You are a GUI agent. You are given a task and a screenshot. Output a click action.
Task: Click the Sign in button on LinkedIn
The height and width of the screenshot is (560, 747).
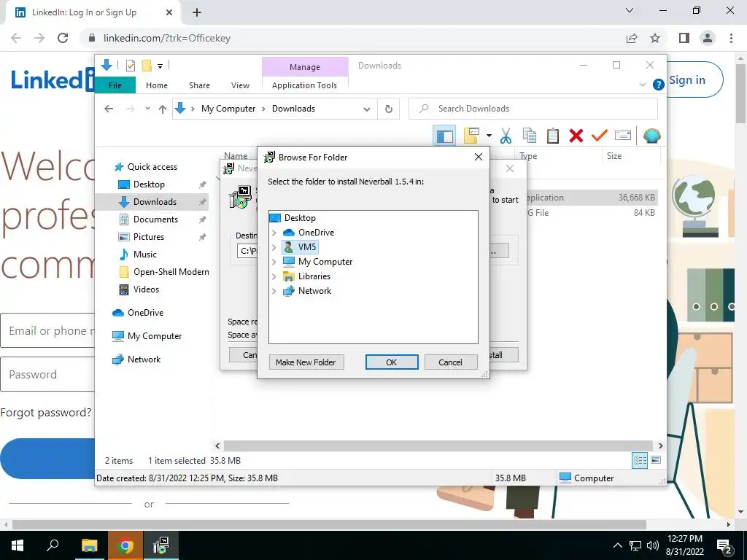687,80
